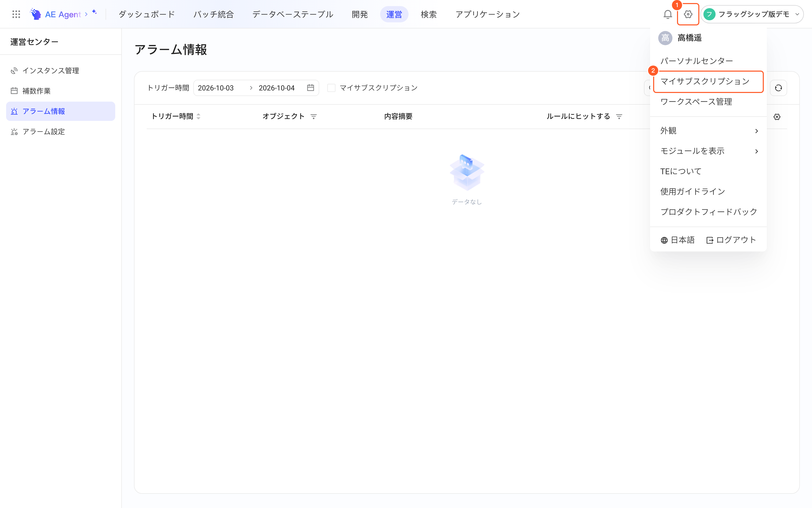This screenshot has width=812, height=508.
Task: Expand the 外観 submenu
Action: (708, 131)
